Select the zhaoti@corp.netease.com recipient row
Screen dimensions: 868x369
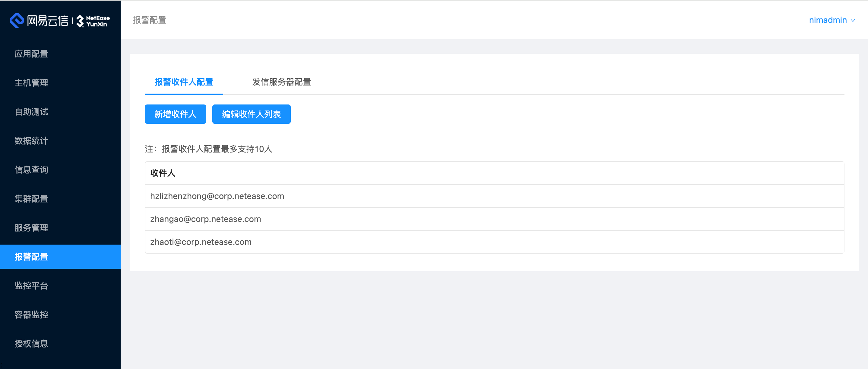201,242
